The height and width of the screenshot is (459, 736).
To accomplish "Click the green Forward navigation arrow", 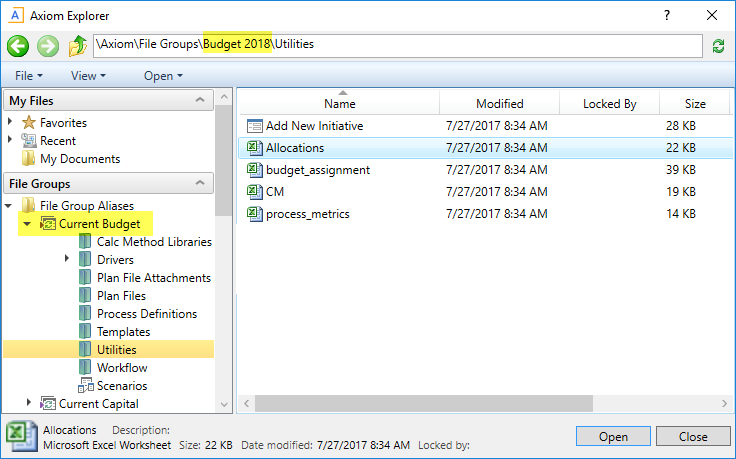I will coord(47,46).
